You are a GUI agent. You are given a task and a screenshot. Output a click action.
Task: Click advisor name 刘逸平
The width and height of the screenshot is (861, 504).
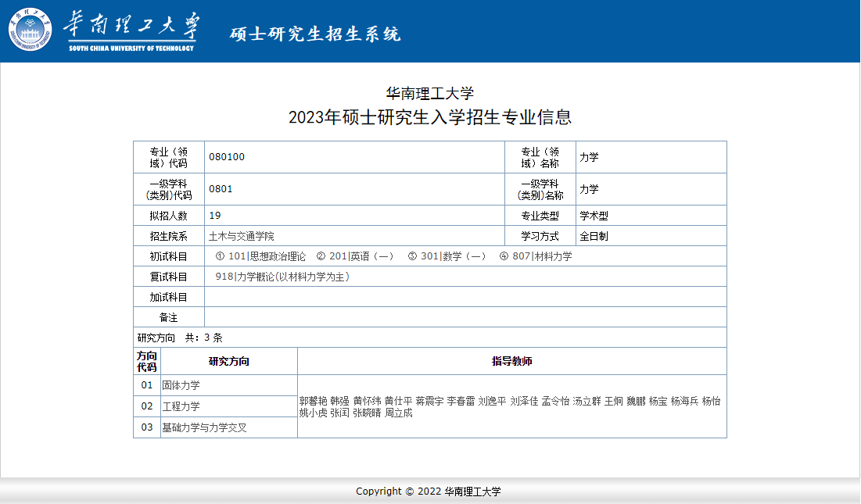coord(492,401)
